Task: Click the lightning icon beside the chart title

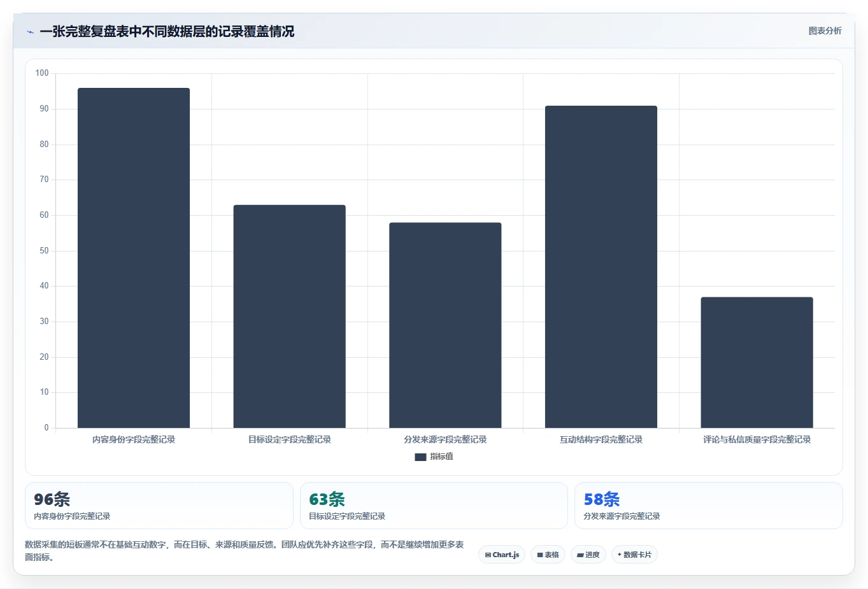Action: (30, 32)
